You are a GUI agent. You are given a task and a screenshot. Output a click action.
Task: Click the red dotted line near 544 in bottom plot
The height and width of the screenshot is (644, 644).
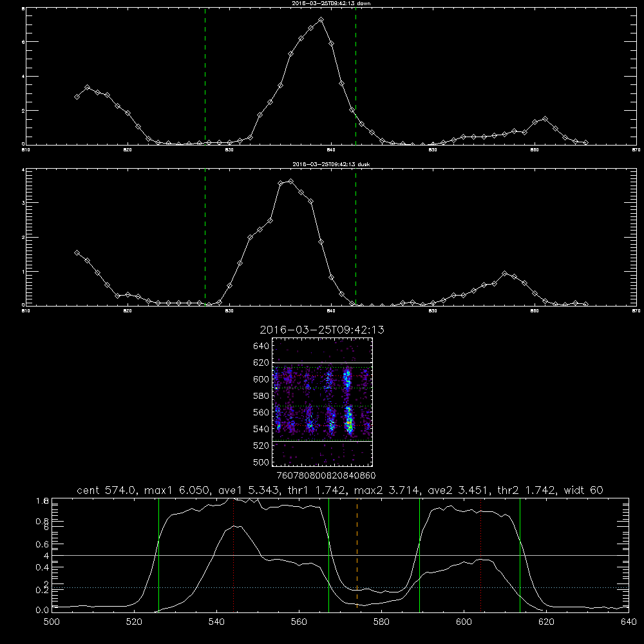point(233,555)
